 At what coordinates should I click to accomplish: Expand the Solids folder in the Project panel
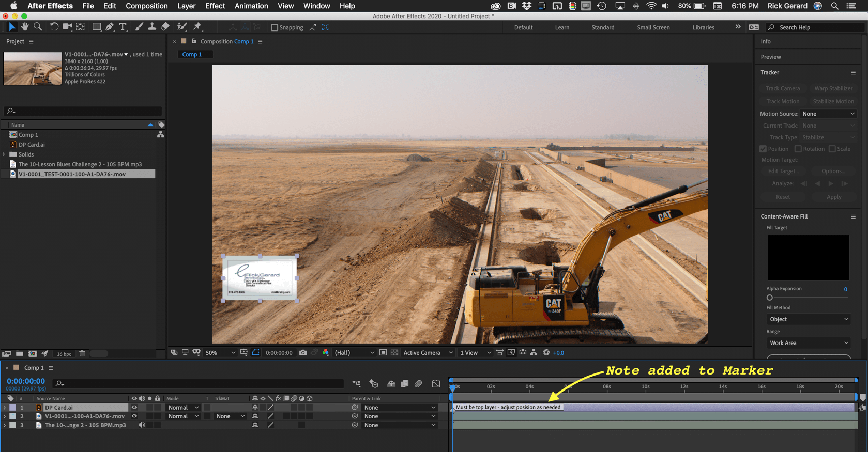pyautogui.click(x=4, y=154)
